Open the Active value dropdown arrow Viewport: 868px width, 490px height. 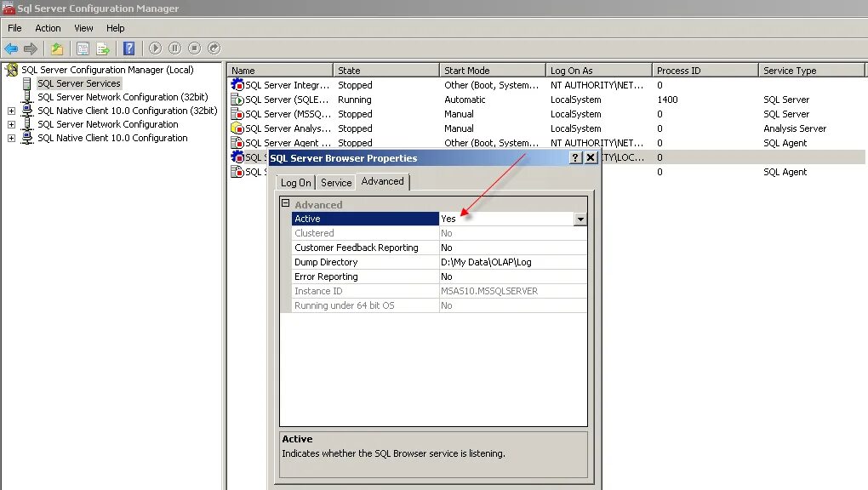pyautogui.click(x=580, y=219)
